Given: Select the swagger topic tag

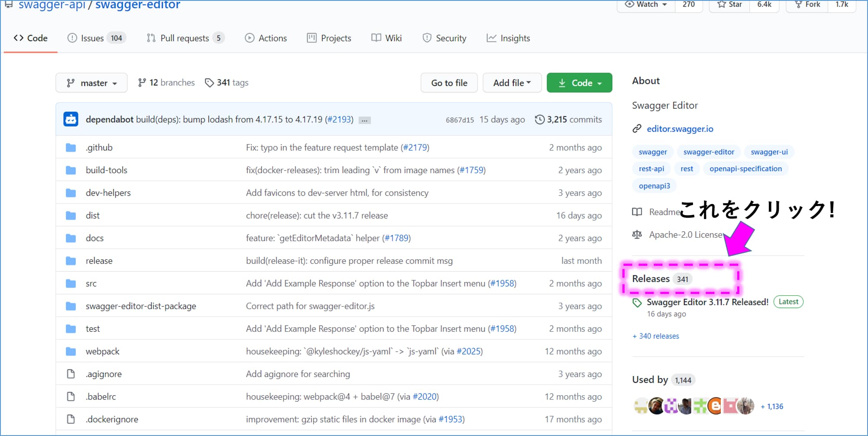Looking at the screenshot, I should pyautogui.click(x=653, y=152).
